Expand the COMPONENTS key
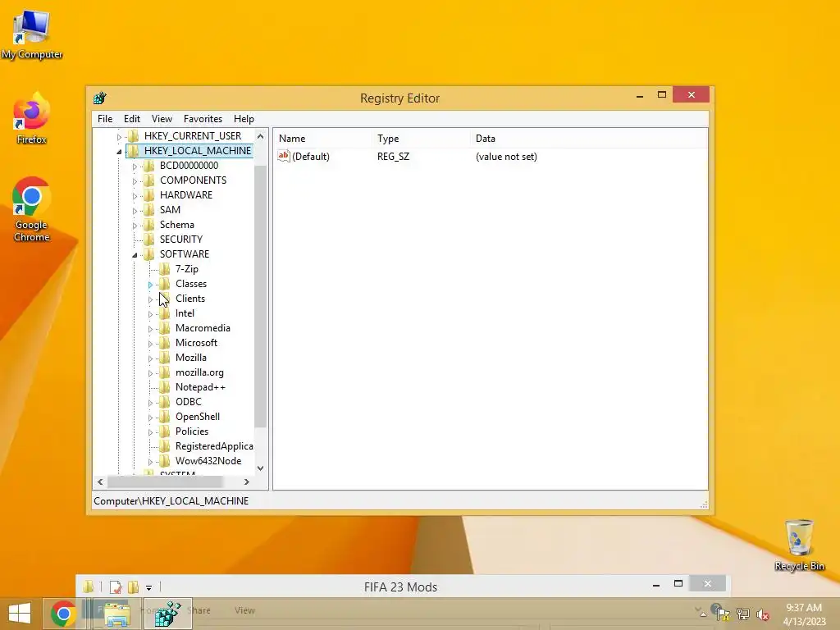The height and width of the screenshot is (630, 840). pyautogui.click(x=135, y=181)
